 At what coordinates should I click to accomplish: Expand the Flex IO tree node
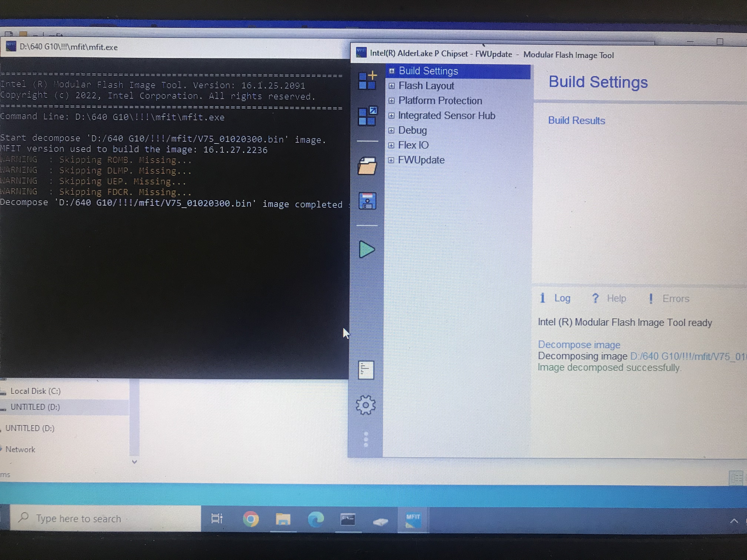[391, 145]
